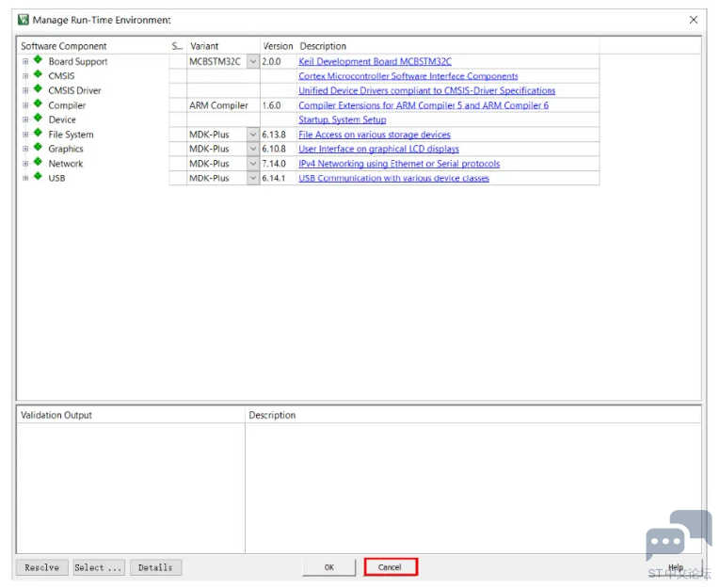Click the green diamond icon beside Device

tap(38, 118)
